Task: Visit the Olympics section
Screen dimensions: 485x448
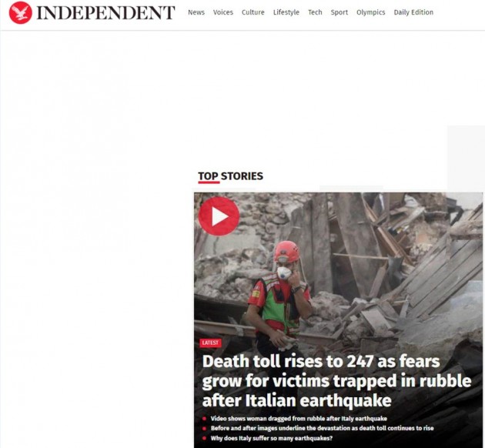Action: click(370, 12)
